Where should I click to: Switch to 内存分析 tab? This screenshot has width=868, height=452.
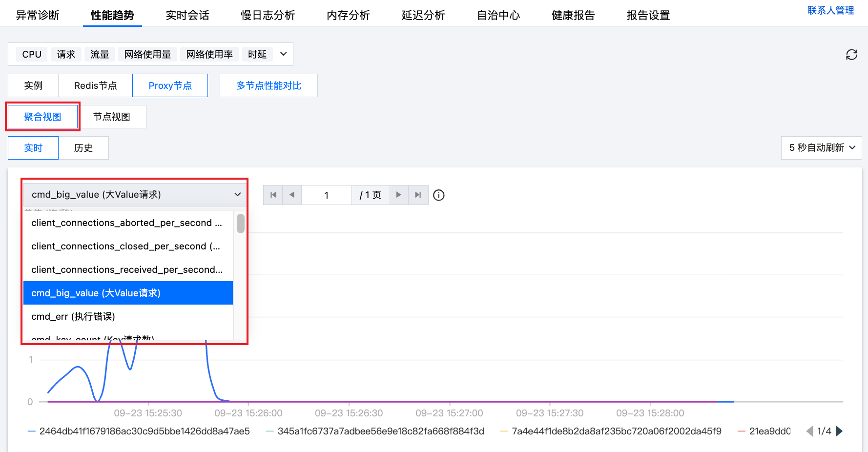[348, 15]
